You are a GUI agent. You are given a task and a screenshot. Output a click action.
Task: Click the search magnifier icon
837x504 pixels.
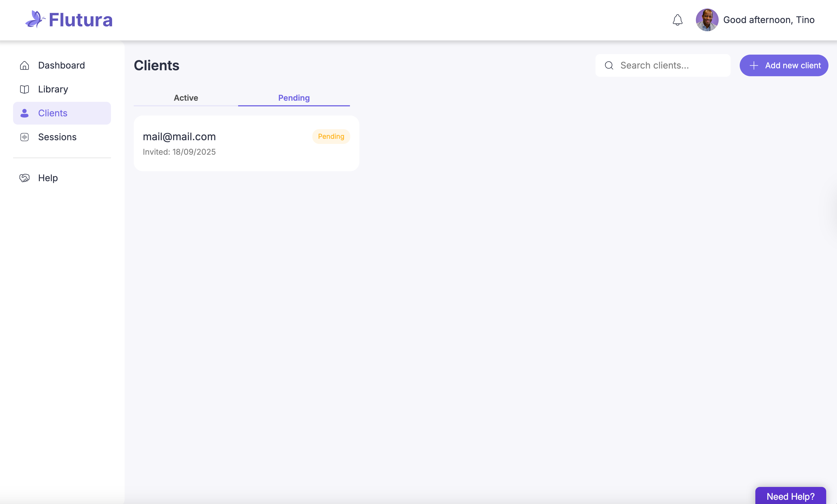pyautogui.click(x=609, y=65)
